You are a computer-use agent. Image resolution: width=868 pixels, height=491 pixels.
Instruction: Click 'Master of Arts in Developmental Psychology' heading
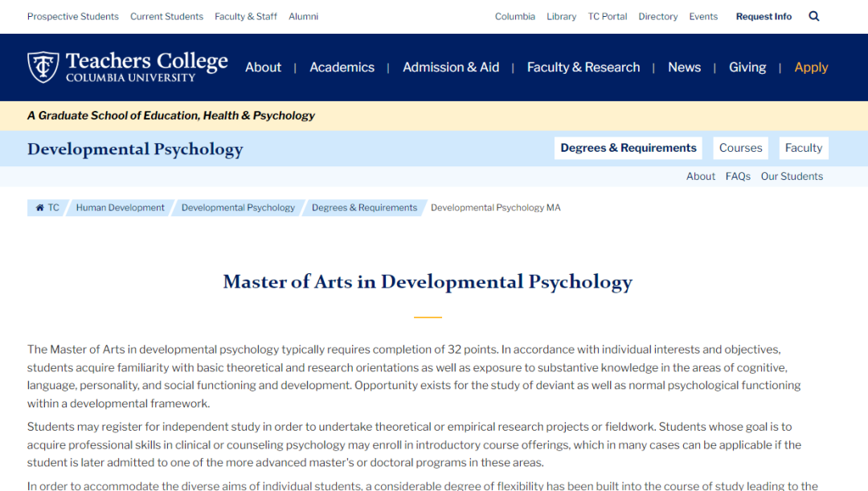click(428, 282)
